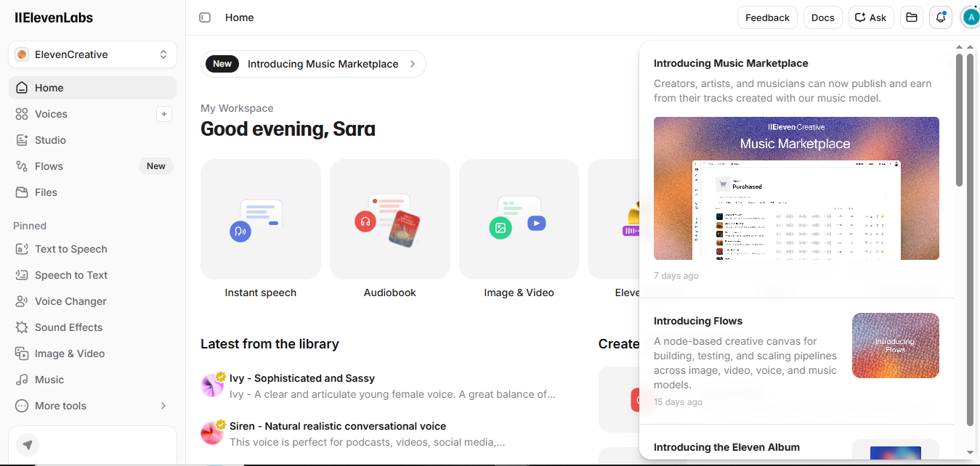Open the notifications bell icon
Viewport: 980px width, 466px height.
click(941, 17)
